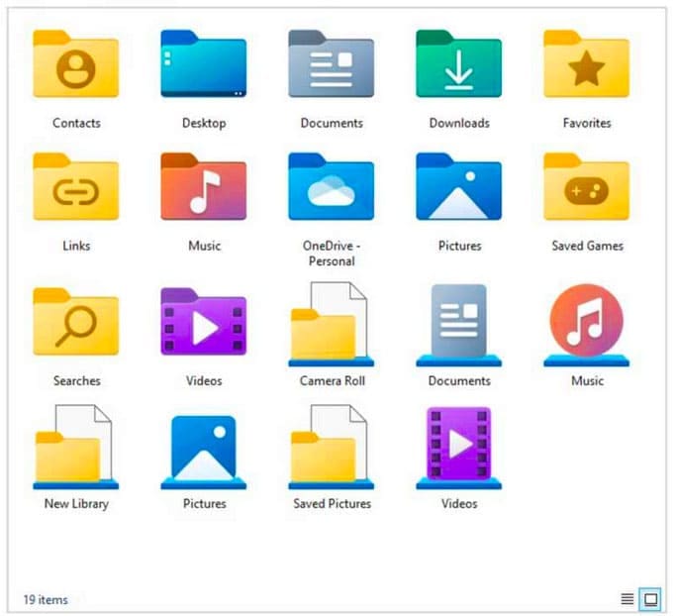
Task: Switch to details list view
Action: point(627,599)
